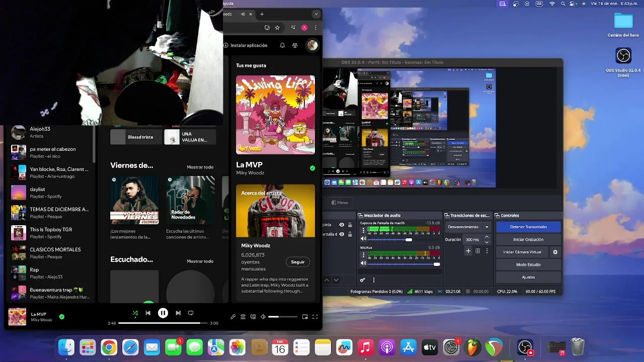Open Novedades Viernes Colombia playlist cover
Image resolution: width=644 pixels, height=362 pixels.
(x=134, y=200)
